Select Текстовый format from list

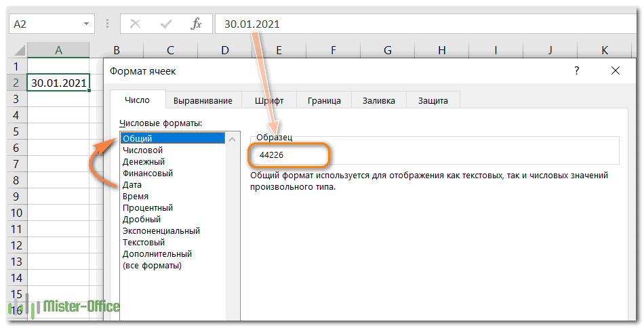click(144, 242)
